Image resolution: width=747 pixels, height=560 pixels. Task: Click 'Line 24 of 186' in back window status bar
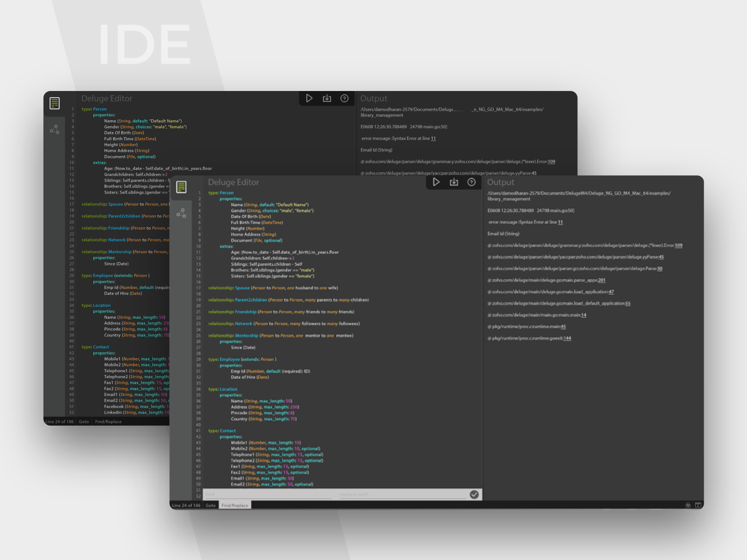[x=59, y=422]
